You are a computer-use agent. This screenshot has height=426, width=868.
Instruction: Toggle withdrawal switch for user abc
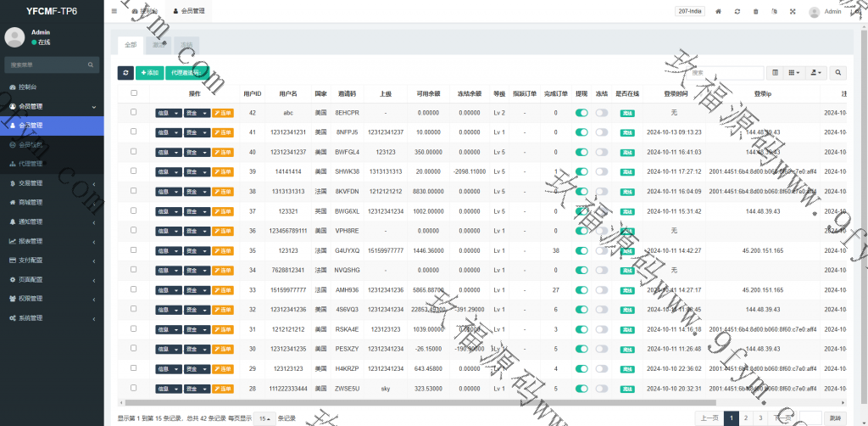[x=581, y=112]
